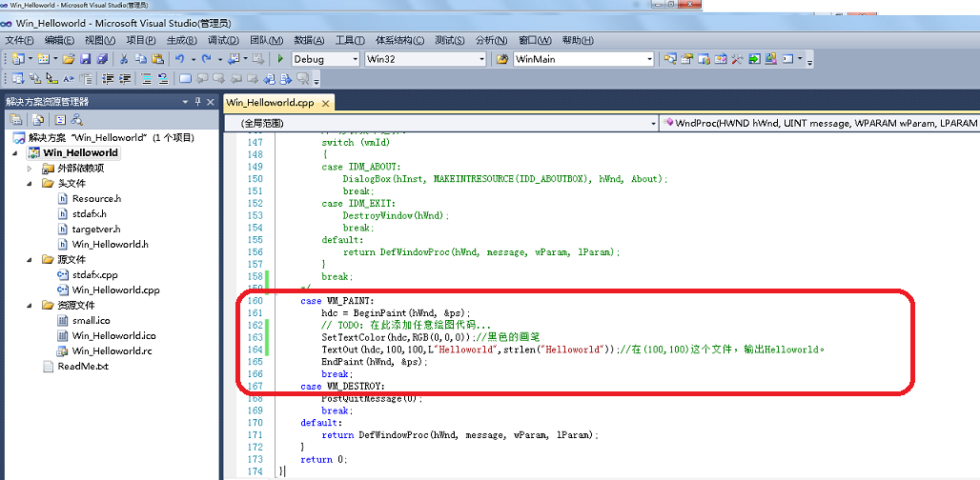Click the Paste clipboard icon
Screen dimensions: 980x480
(157, 59)
